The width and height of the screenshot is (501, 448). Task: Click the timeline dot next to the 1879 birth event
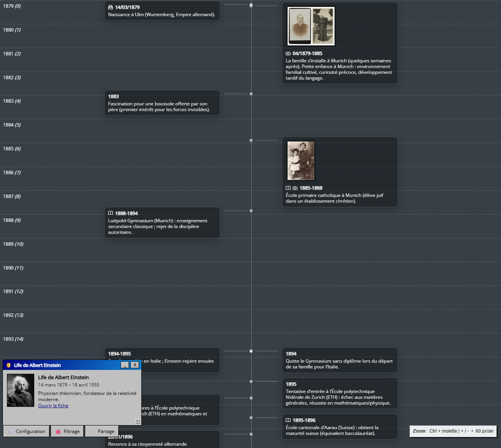click(x=251, y=5)
